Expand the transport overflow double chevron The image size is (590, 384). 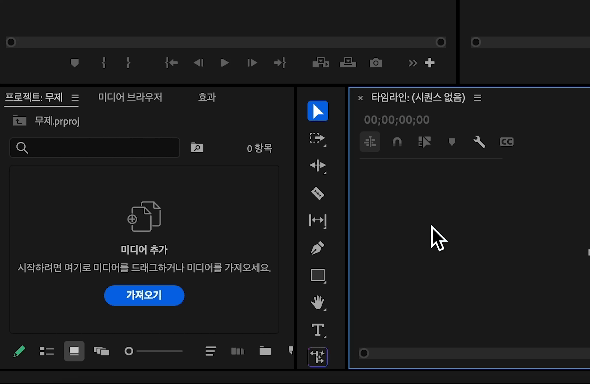point(413,63)
